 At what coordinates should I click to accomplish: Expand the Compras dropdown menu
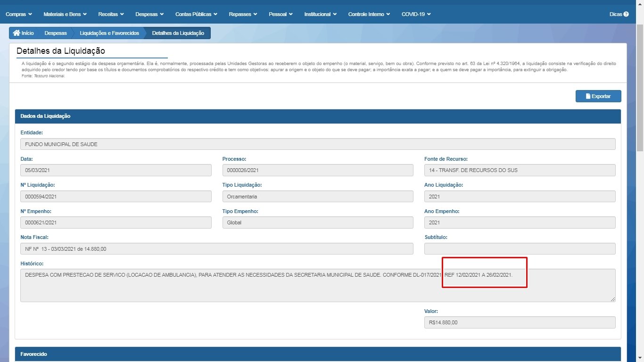point(19,14)
